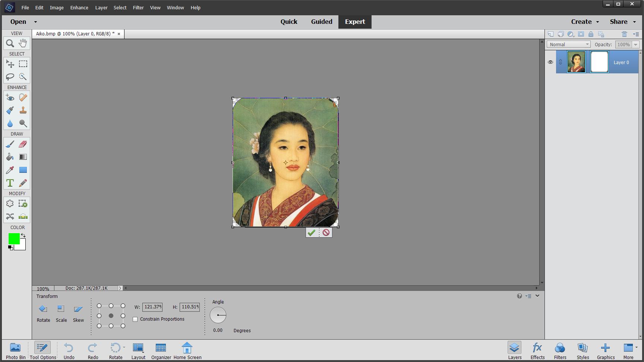Create a new layer
The image size is (644, 362).
pyautogui.click(x=550, y=34)
